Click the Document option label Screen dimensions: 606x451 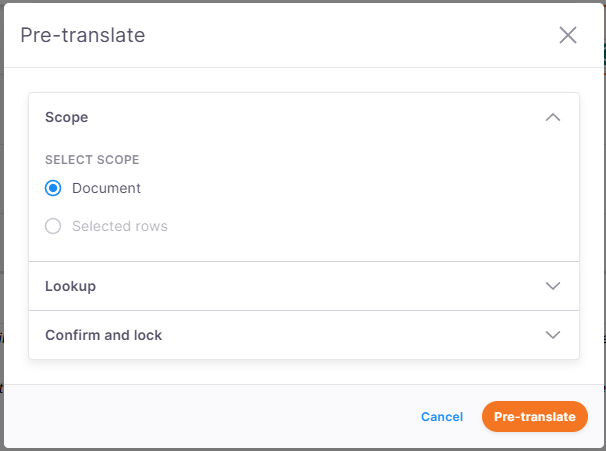coord(106,188)
